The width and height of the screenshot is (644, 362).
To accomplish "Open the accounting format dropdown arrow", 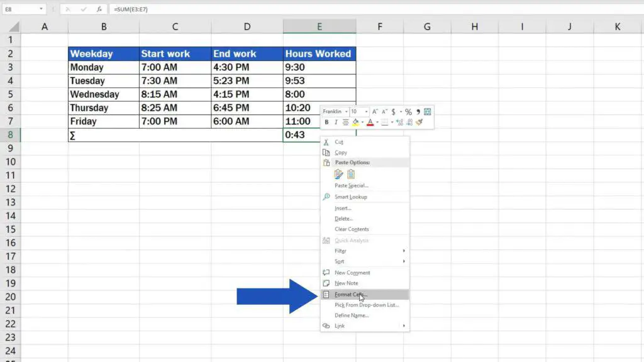I will pyautogui.click(x=401, y=112).
